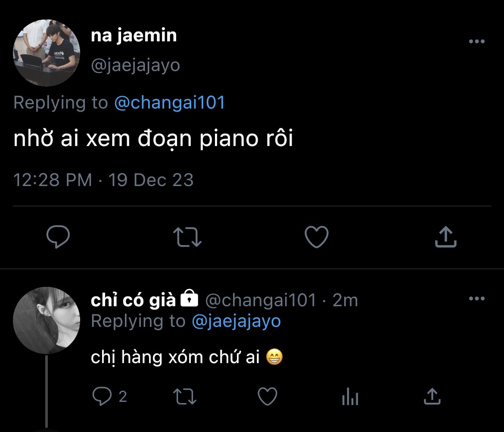The height and width of the screenshot is (432, 504).
Task: Open na jaemin display name profile
Action: [134, 36]
